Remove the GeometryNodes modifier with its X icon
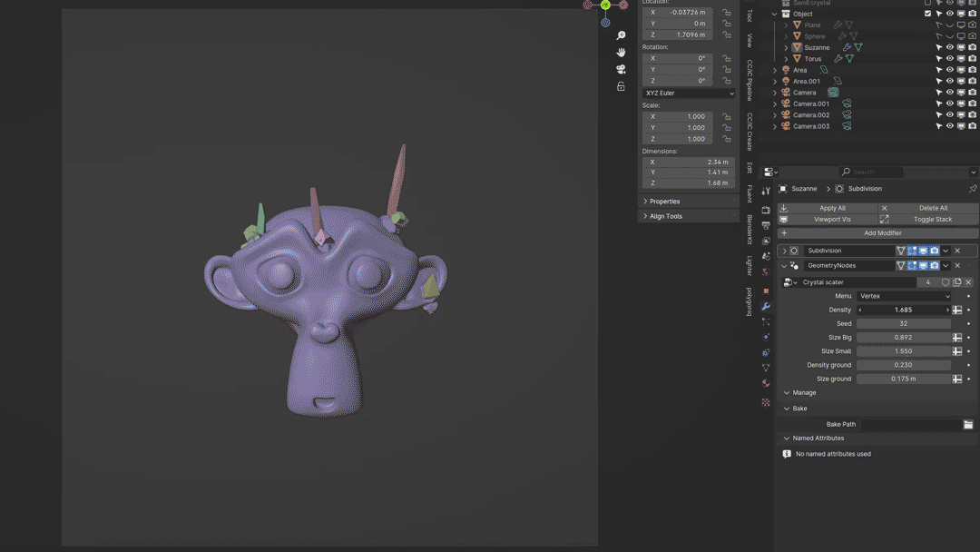Image resolution: width=980 pixels, height=552 pixels. pos(957,266)
